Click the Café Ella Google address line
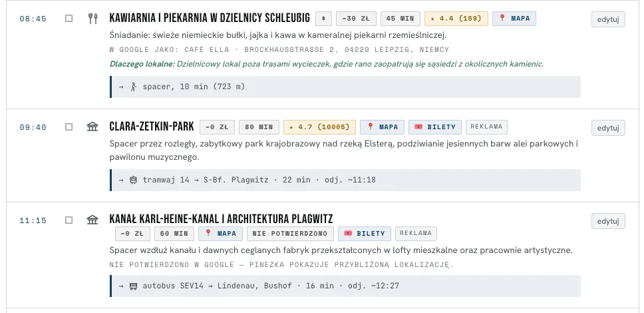Viewport: 644px width, 313px height. pyautogui.click(x=279, y=50)
